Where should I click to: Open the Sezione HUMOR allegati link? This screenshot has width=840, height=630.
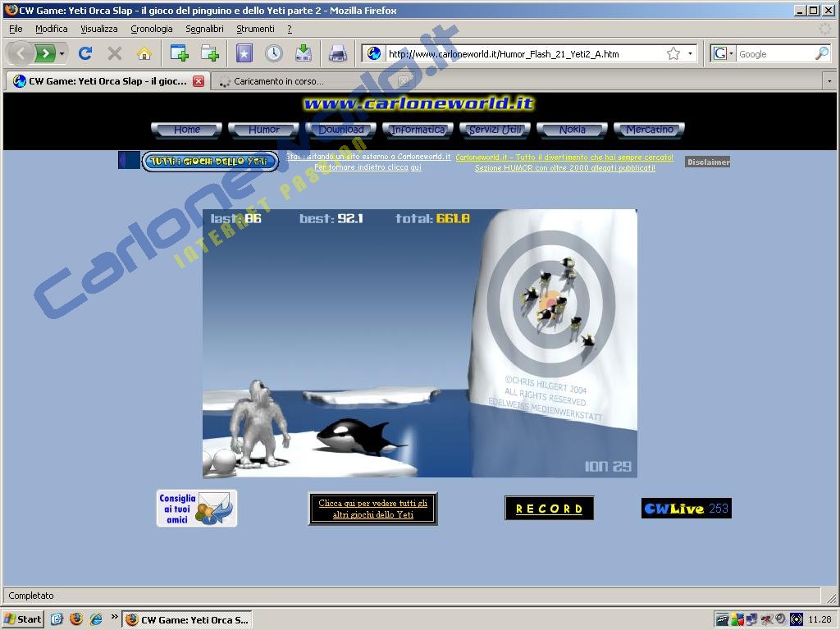coord(564,167)
